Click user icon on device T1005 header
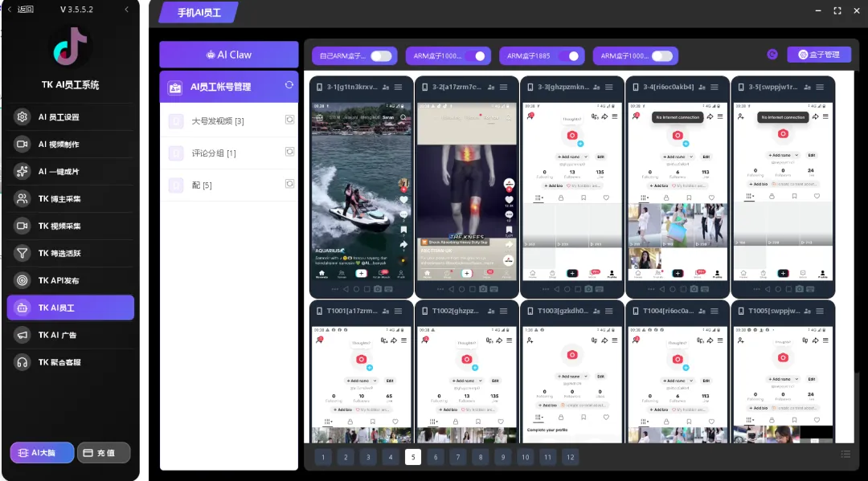The width and height of the screenshot is (868, 481). pyautogui.click(x=807, y=312)
